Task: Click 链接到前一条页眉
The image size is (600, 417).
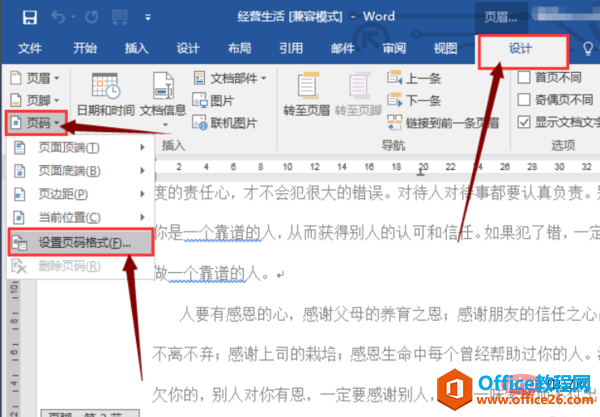Action: click(443, 123)
